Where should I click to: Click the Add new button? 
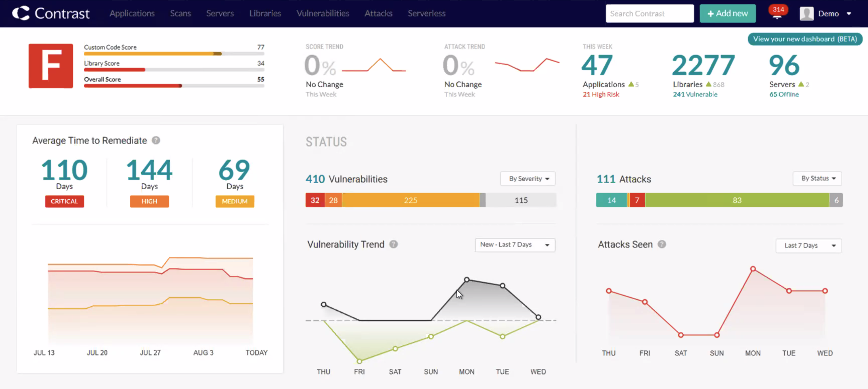[x=728, y=14]
